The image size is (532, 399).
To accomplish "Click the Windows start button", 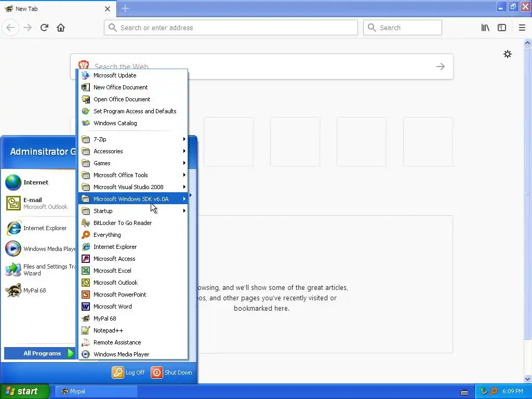I will point(25,391).
